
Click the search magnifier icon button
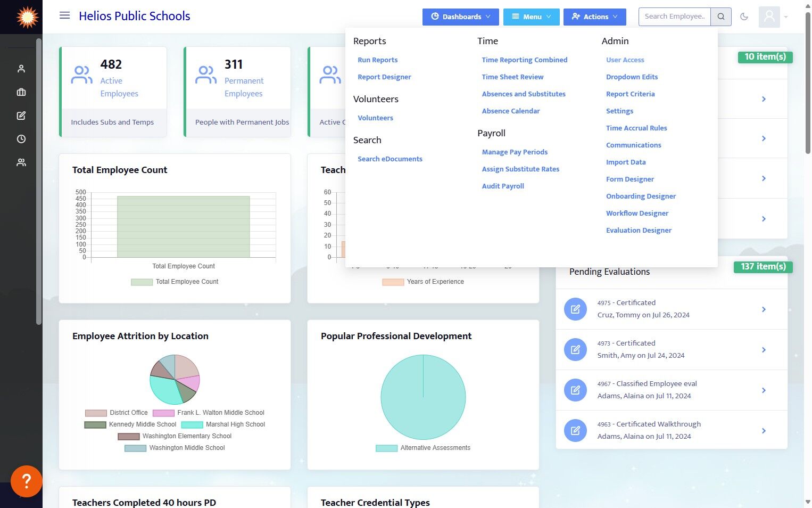[x=721, y=17]
